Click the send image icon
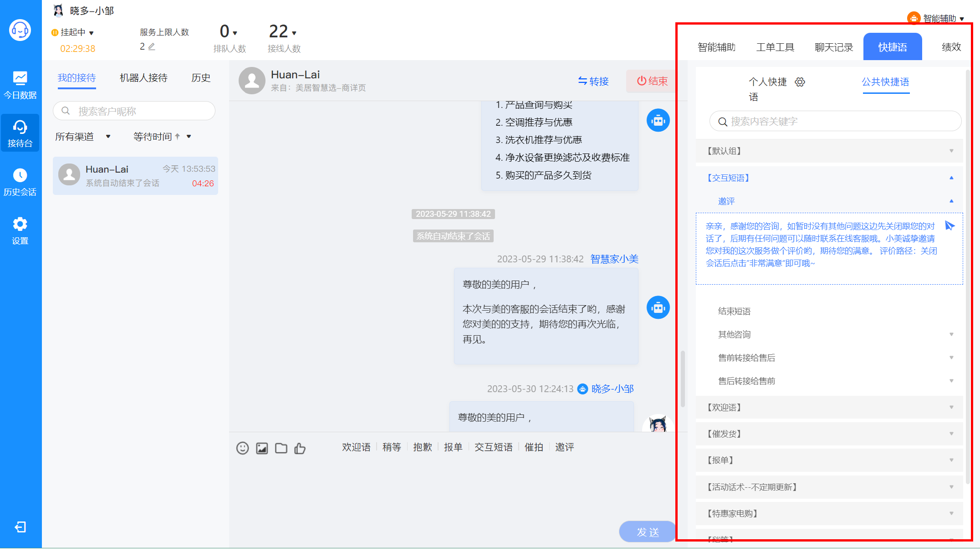The image size is (980, 552). pyautogui.click(x=262, y=448)
